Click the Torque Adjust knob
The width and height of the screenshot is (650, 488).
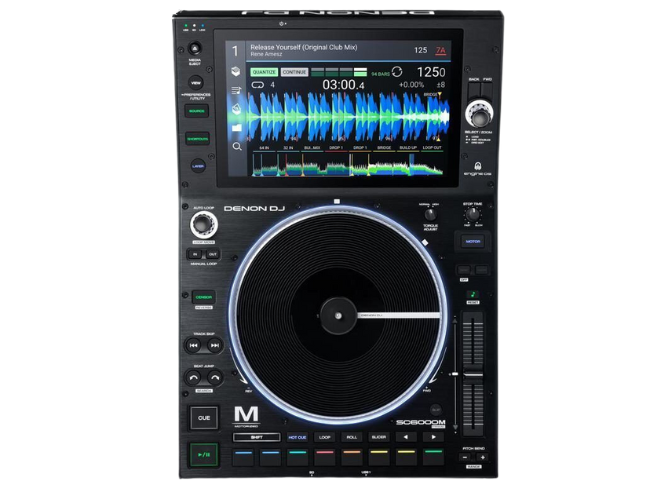(x=430, y=214)
